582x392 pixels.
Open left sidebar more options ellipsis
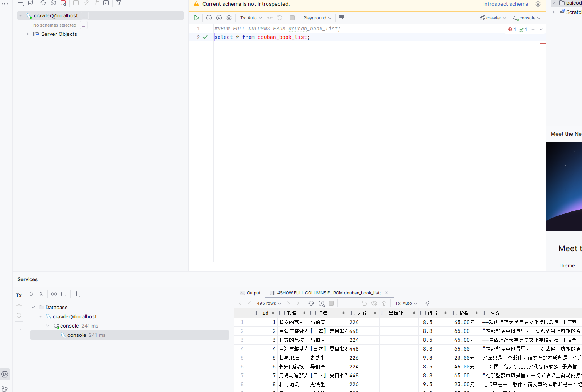[x=5, y=4]
